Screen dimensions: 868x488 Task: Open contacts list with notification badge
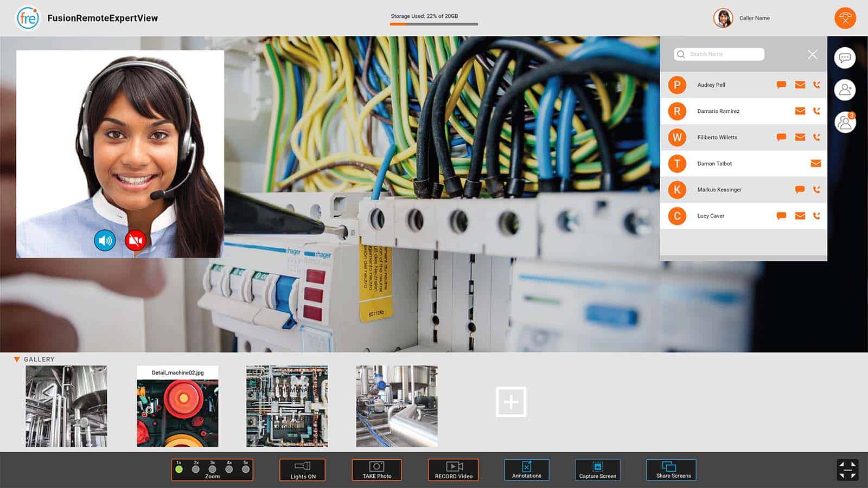[845, 123]
